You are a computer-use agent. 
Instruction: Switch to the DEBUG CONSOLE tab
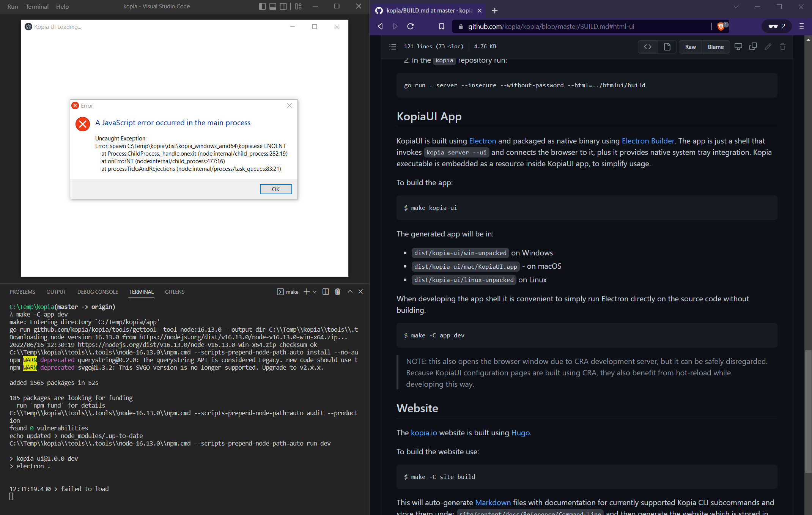(98, 292)
